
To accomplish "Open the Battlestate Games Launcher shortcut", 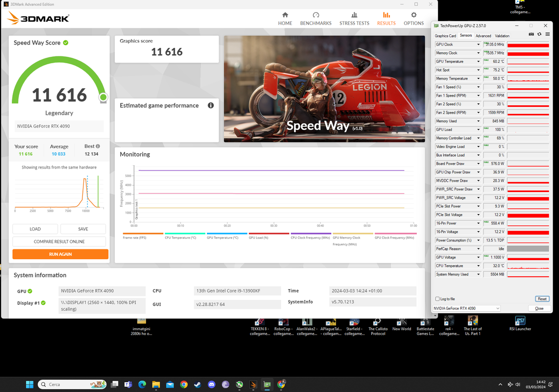I will (x=425, y=327).
